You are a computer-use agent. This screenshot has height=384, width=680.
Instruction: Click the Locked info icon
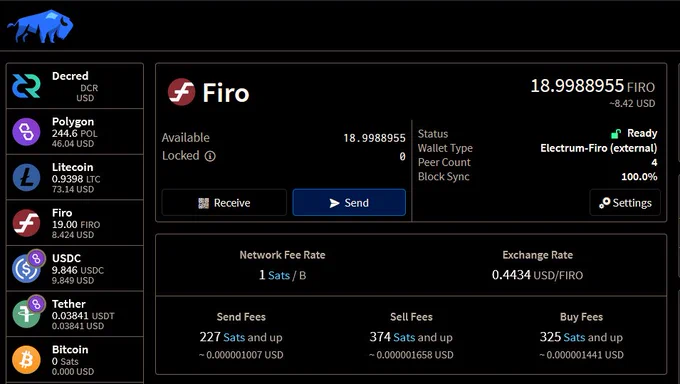click(210, 156)
